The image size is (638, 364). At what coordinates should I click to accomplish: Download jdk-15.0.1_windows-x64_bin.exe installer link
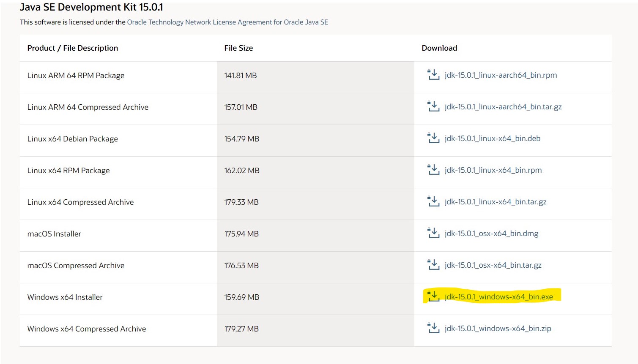point(499,297)
